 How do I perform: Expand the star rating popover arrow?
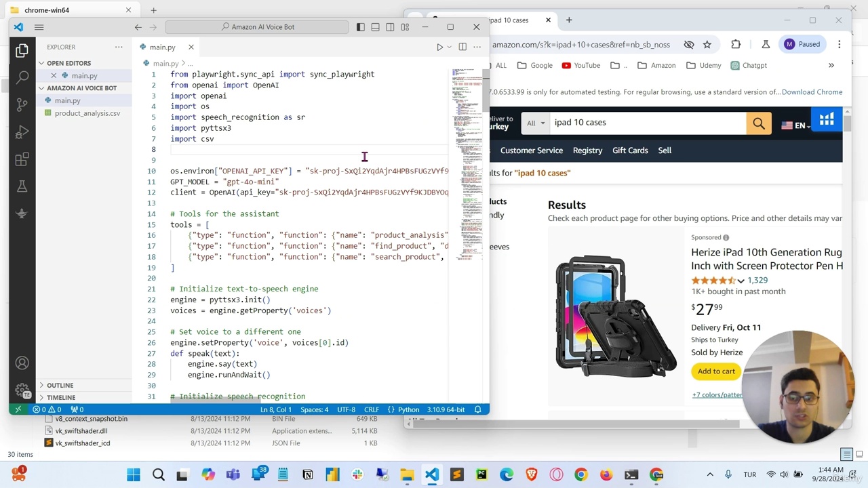click(741, 281)
